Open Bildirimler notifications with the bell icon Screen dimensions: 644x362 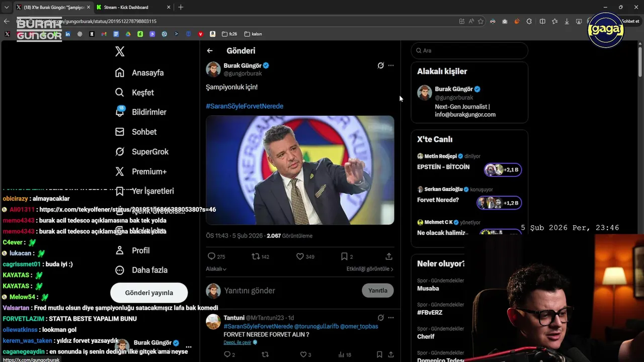tap(140, 112)
